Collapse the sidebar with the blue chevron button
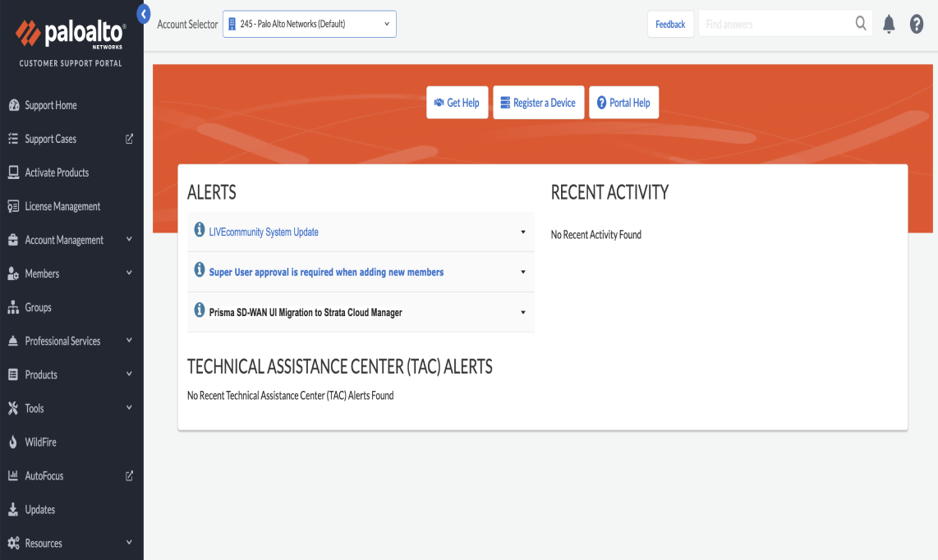The image size is (938, 560). 144,13
